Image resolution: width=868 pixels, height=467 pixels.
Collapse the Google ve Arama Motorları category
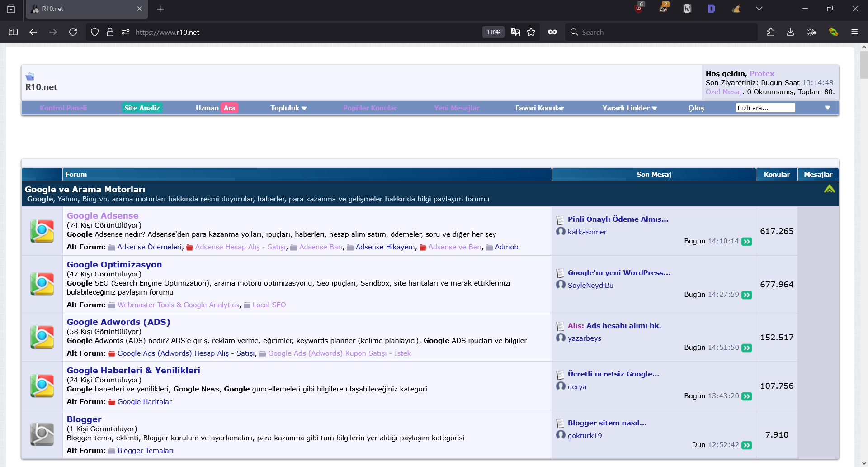(829, 189)
